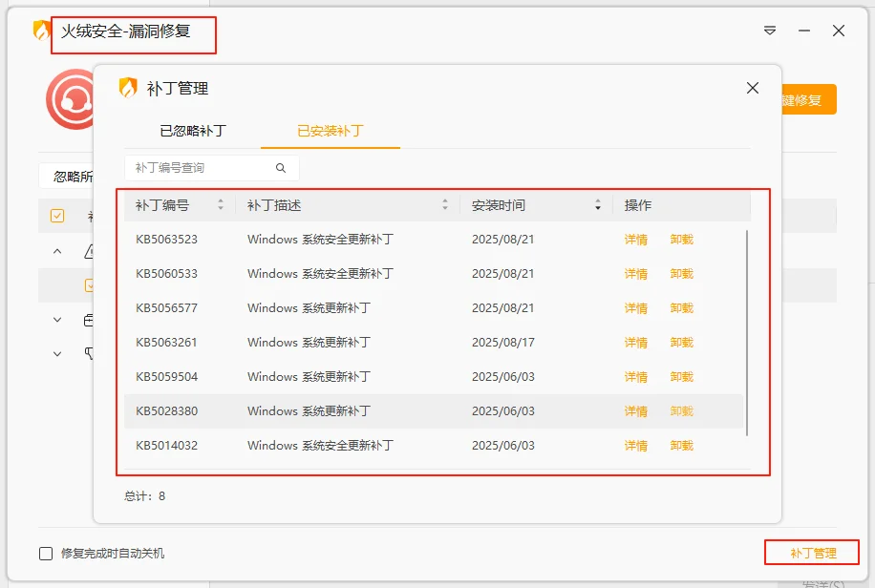875x588 pixels.
Task: Sort the list by 补丁编号 column arrows
Action: tap(220, 204)
